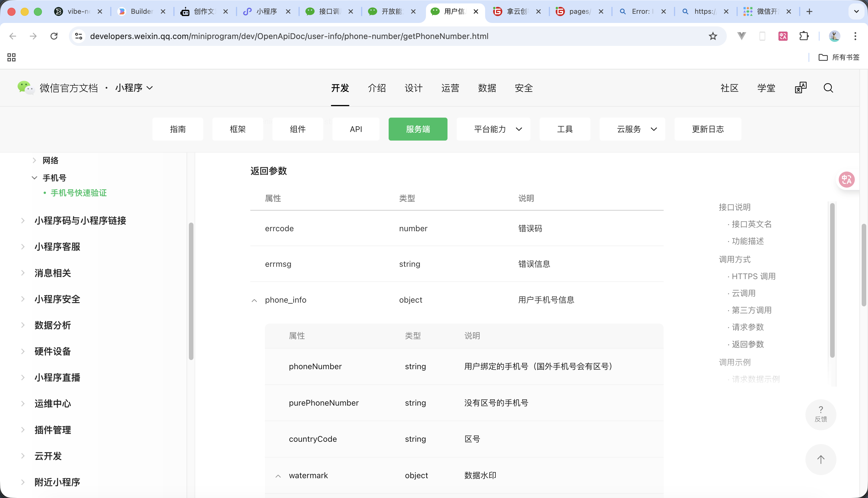Click the page reload icon
Screen dimensions: 868x498
[x=54, y=36]
